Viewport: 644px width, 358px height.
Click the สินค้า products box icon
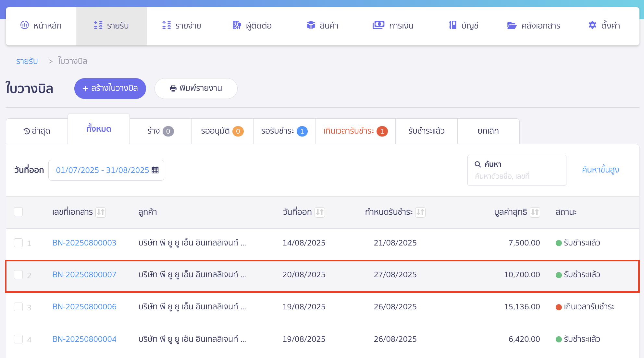pos(311,25)
